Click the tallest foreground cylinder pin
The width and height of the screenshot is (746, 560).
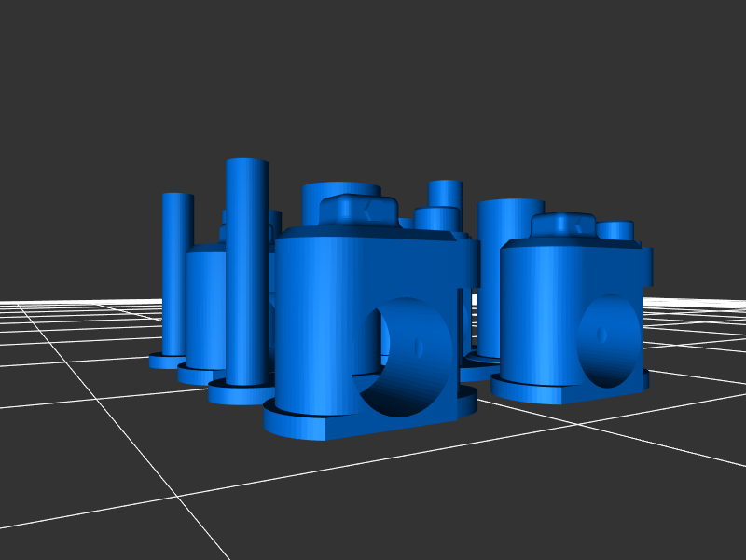[246, 270]
